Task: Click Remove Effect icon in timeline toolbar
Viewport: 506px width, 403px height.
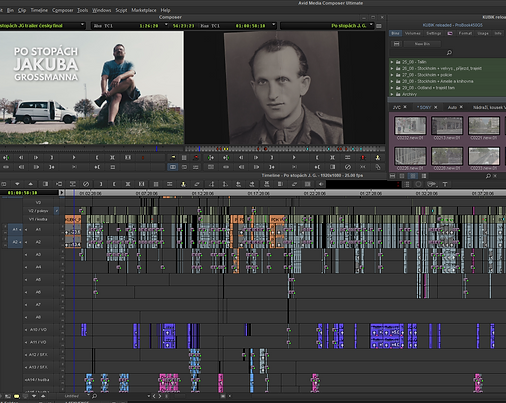Action: pyautogui.click(x=86, y=184)
